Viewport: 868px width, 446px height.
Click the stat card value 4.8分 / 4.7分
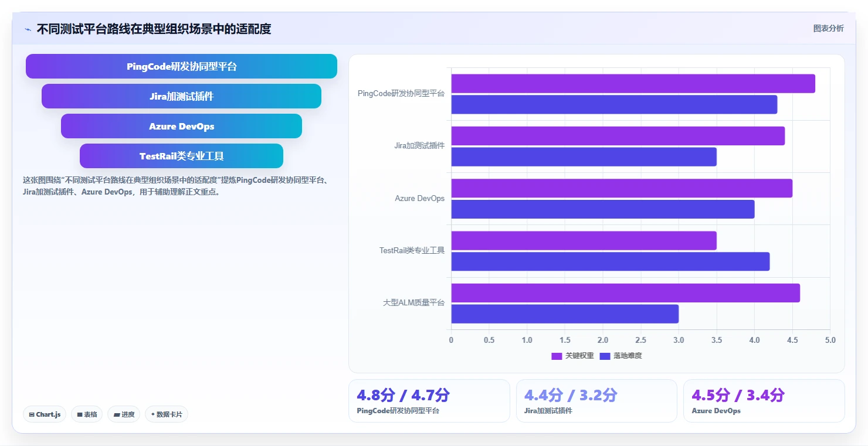coord(403,395)
